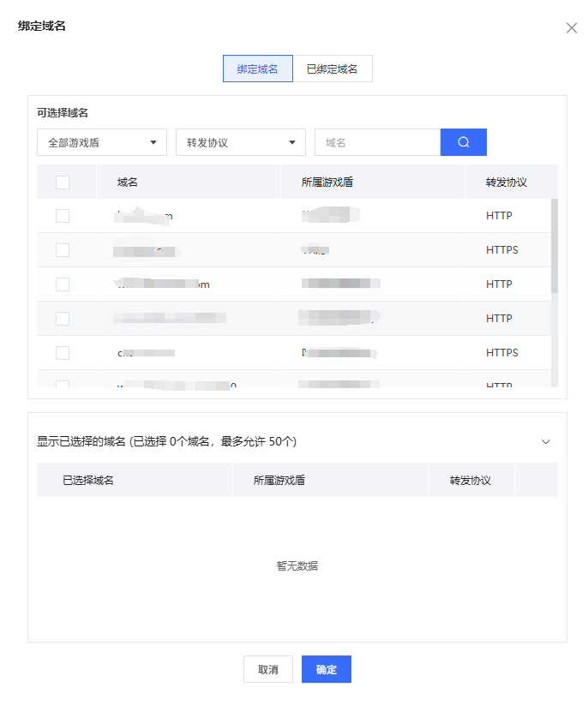Expand the 转发协议 filter dropdown
Screen dimensions: 588x706
tap(240, 142)
